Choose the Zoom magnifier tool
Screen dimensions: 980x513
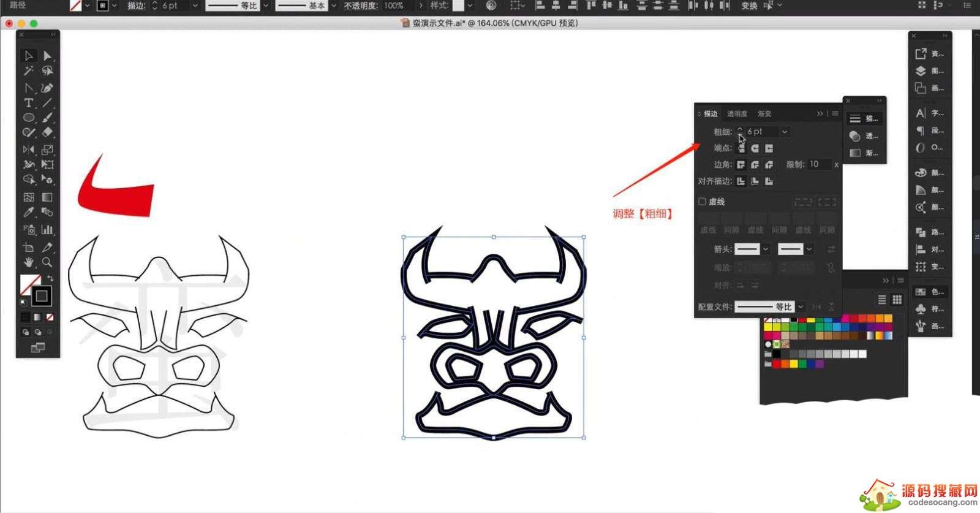point(47,262)
